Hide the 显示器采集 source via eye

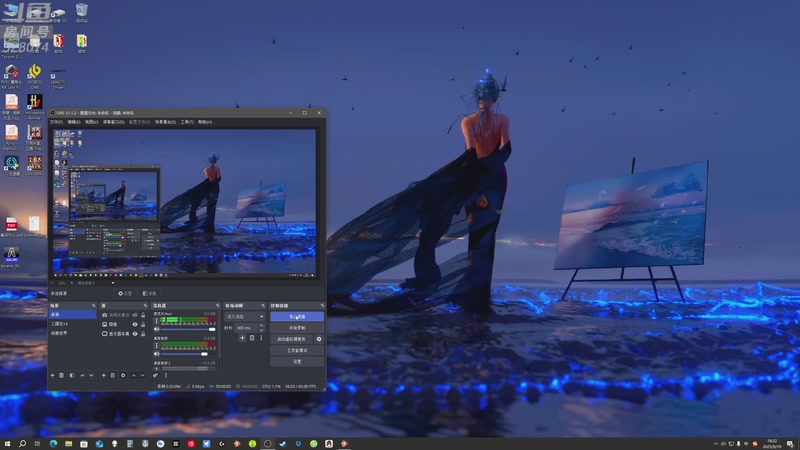pos(135,334)
